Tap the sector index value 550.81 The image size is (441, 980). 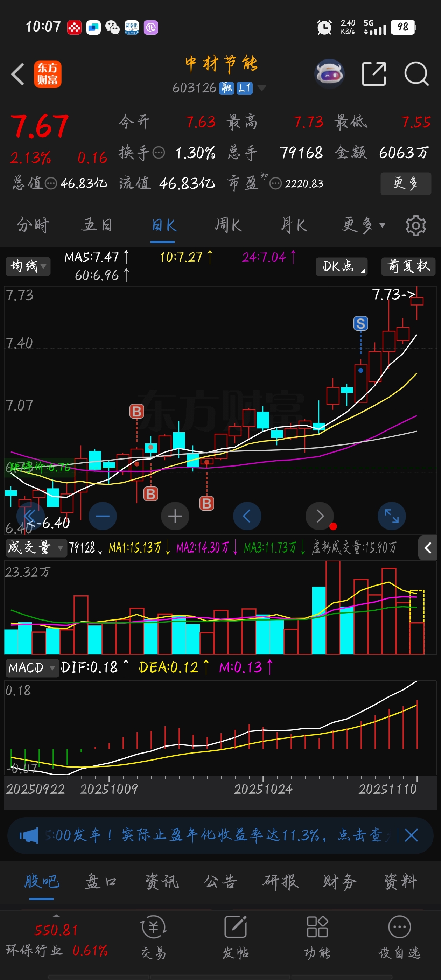coord(56,930)
